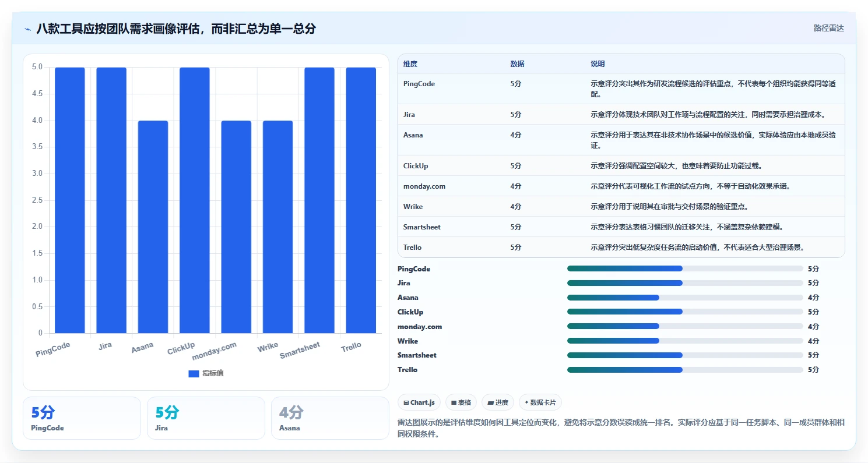Select the monday.com table row name
This screenshot has width=868, height=463.
point(424,186)
